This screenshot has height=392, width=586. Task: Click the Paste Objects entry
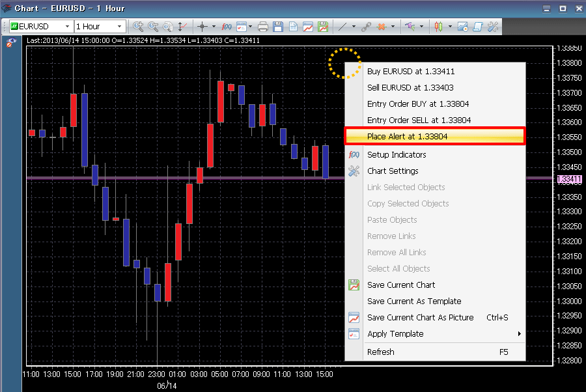tap(435, 219)
